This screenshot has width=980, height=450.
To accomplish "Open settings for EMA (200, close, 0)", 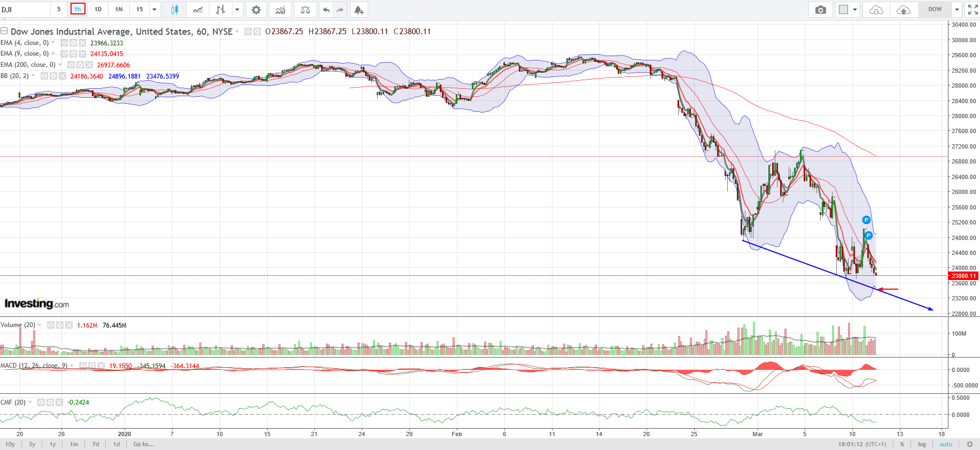I will (x=80, y=65).
